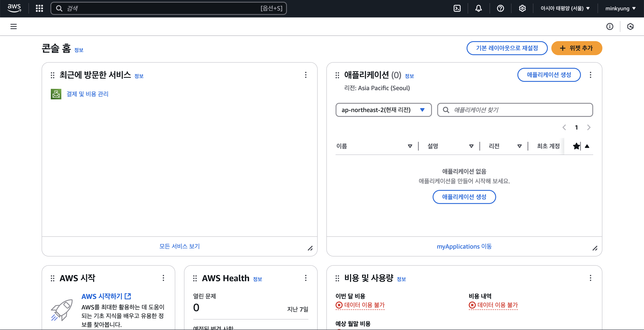Grab the AWS Health widget drag handle

tap(195, 278)
